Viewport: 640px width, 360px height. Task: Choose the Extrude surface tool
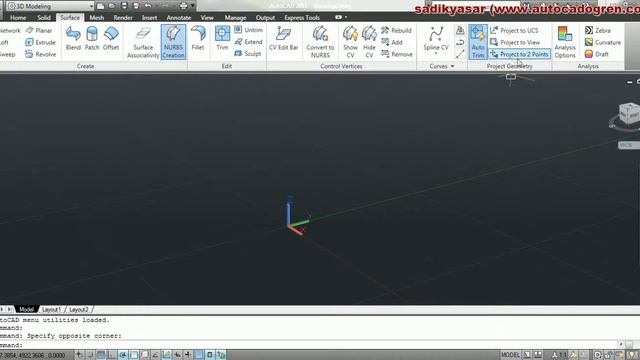click(40, 42)
